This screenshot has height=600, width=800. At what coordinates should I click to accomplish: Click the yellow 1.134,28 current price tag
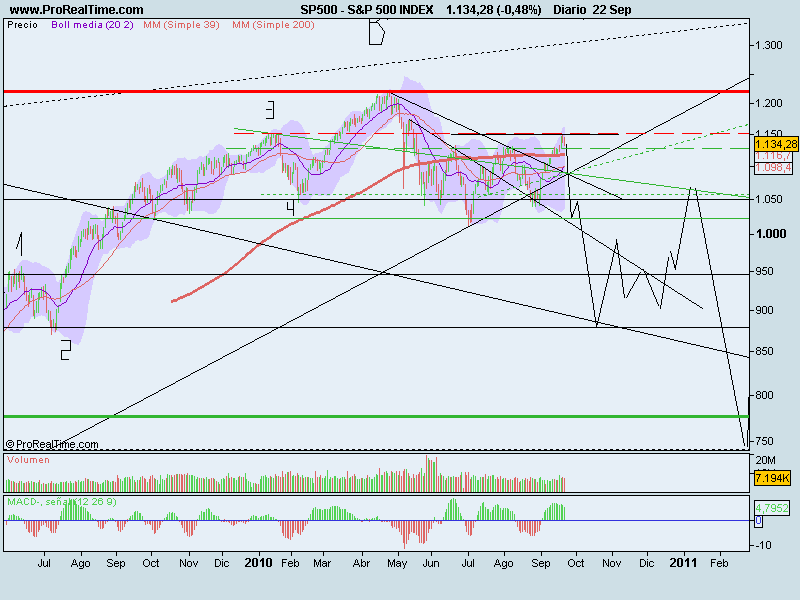(776, 144)
